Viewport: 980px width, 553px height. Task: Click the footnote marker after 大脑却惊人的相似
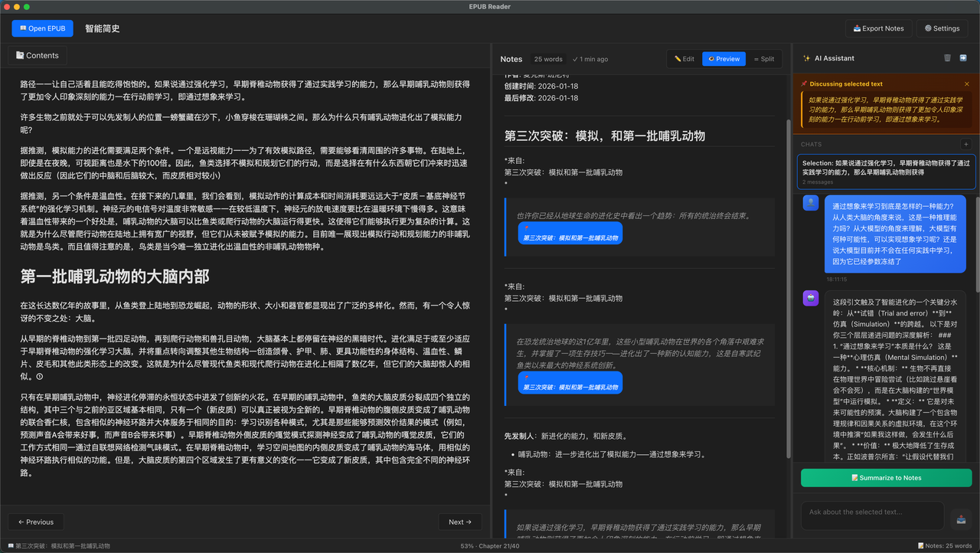[40, 376]
